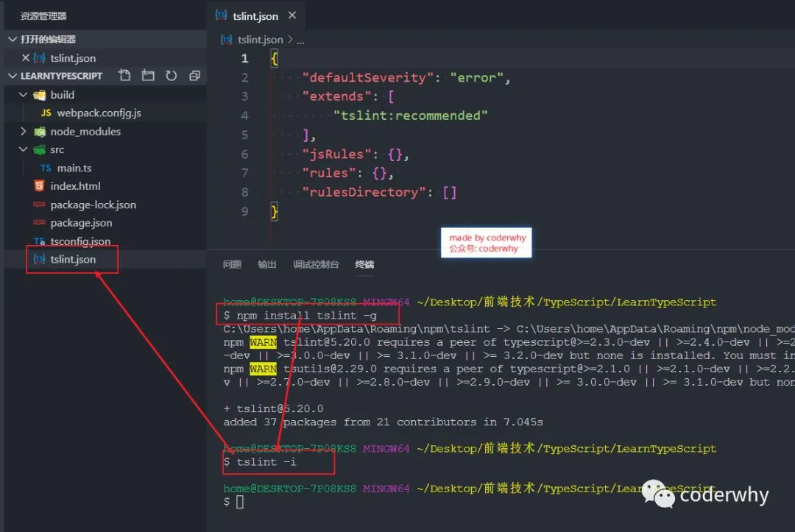The height and width of the screenshot is (532, 795).
Task: Open webpack.confjg.js file
Action: (x=99, y=113)
